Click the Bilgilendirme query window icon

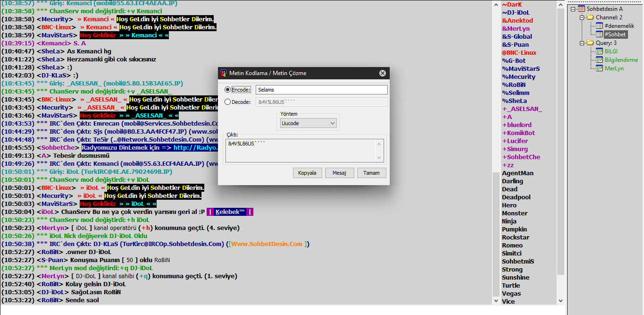pos(599,60)
